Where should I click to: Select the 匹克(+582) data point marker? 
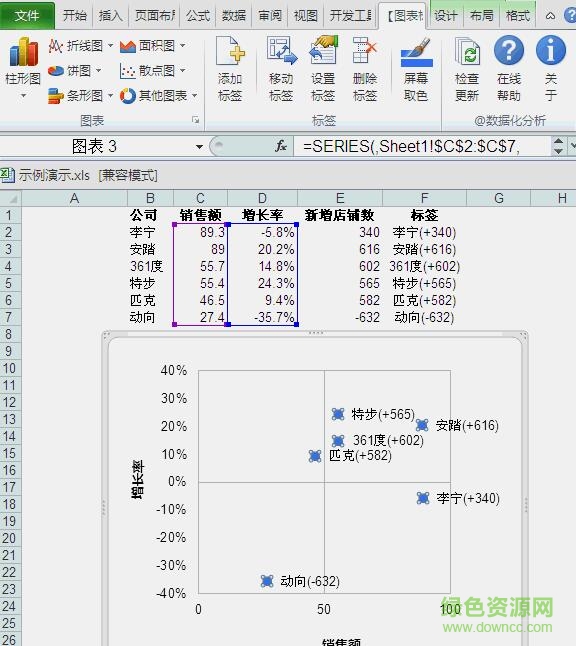(315, 456)
